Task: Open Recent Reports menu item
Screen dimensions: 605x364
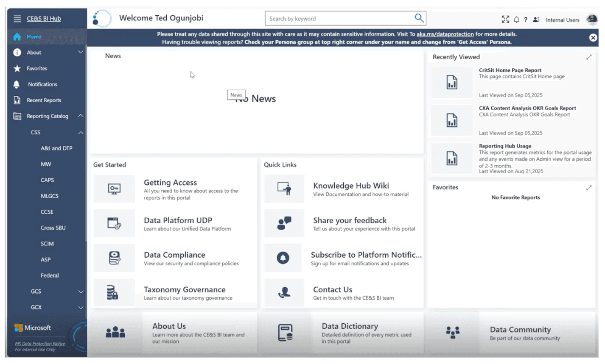Action: pos(44,100)
